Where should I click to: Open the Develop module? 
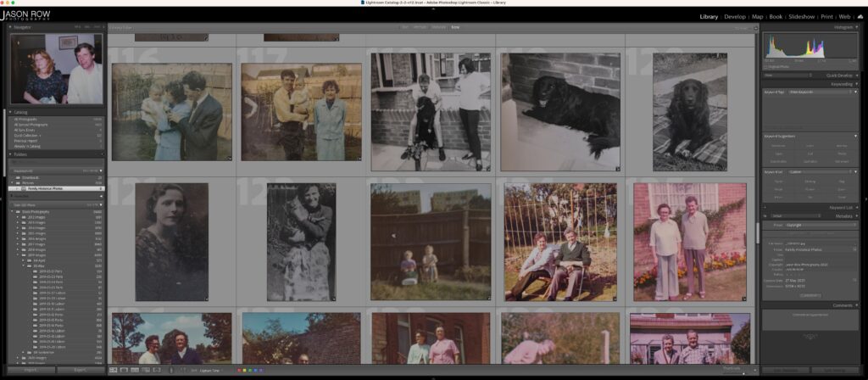tap(735, 17)
